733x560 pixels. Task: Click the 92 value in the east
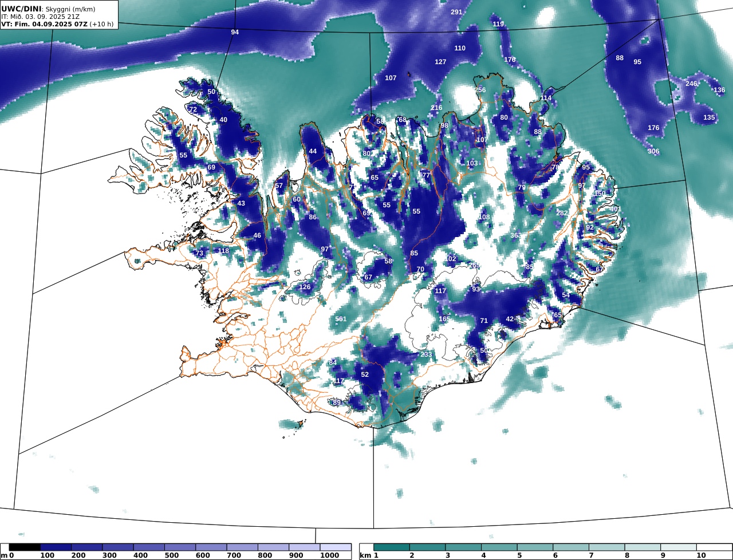pos(590,227)
